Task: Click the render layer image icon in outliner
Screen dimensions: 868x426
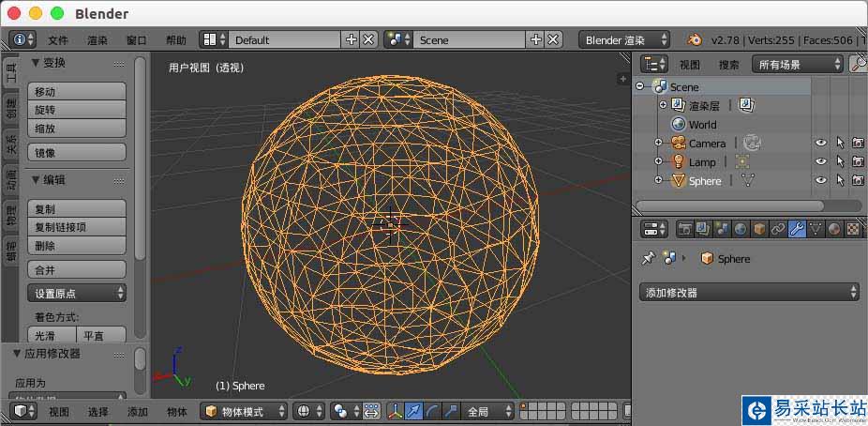Action: point(747,105)
